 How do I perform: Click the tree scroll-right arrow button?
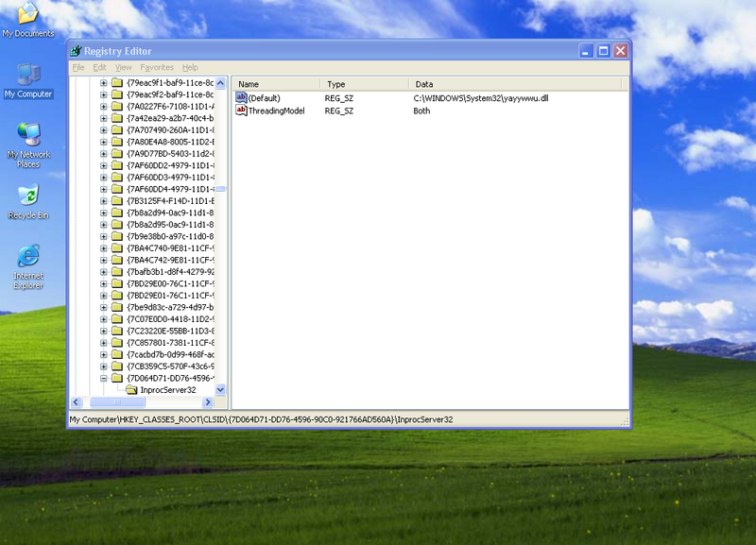coord(208,401)
